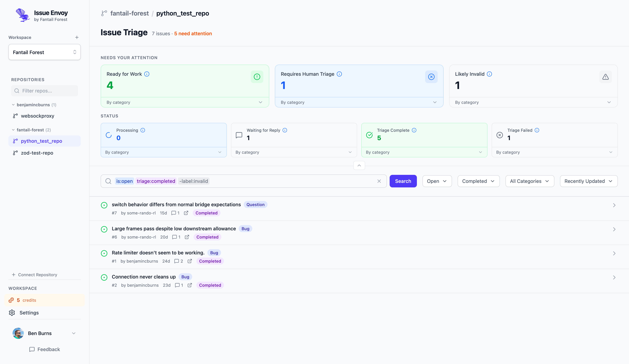The width and height of the screenshot is (629, 364).
Task: Click the triage:completed search token
Action: click(x=156, y=181)
